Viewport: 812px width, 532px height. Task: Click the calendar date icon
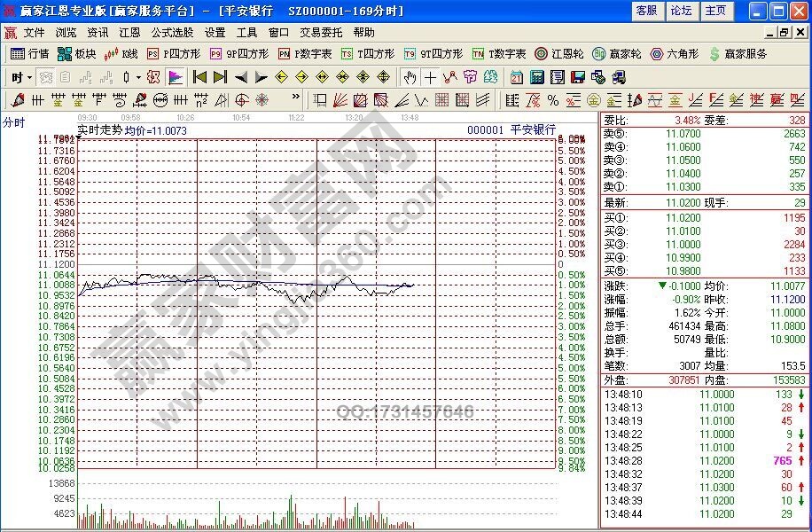tap(516, 77)
